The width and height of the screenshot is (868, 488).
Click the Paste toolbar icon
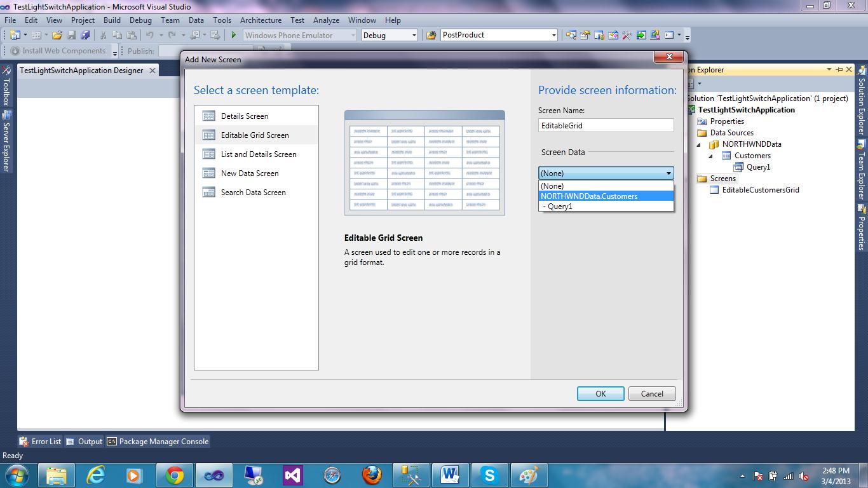click(x=130, y=35)
